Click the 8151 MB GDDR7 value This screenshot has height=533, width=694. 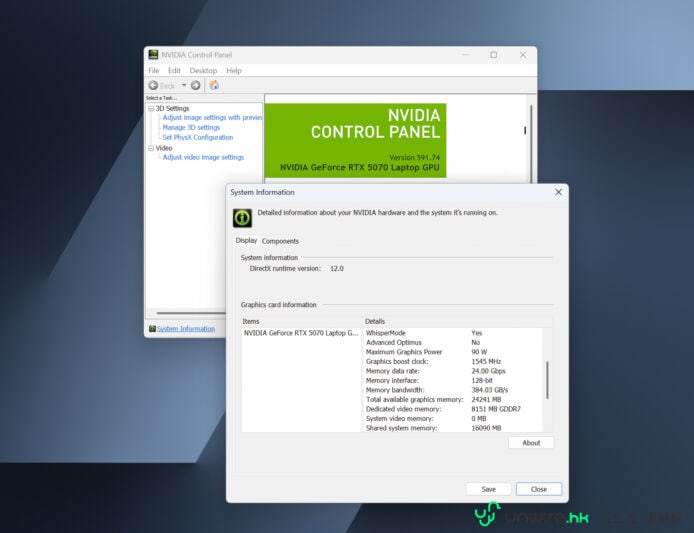pos(496,409)
